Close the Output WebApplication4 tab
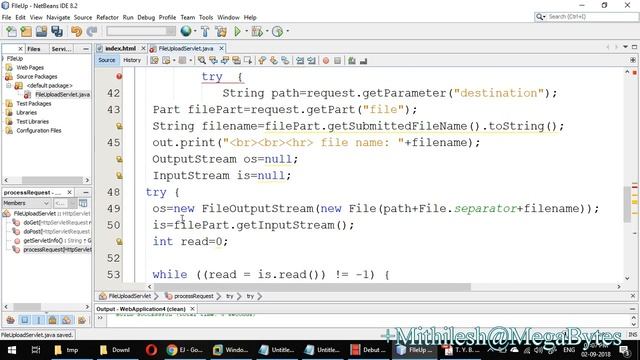Image resolution: width=640 pixels, height=360 pixels. coord(192,309)
